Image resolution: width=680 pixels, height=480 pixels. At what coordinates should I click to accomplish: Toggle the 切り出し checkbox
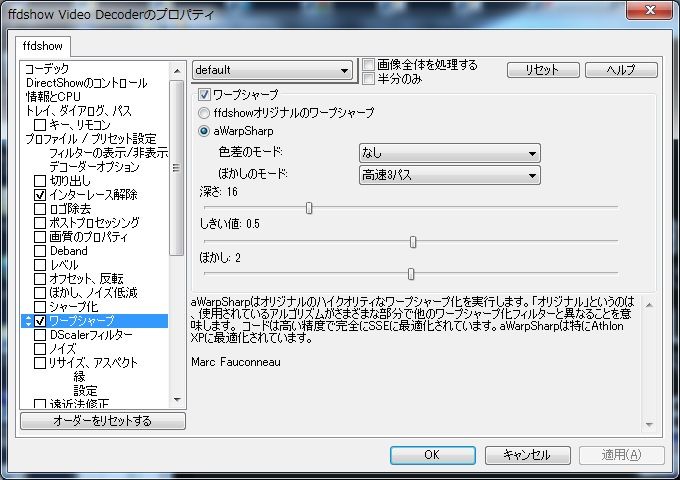click(x=40, y=181)
